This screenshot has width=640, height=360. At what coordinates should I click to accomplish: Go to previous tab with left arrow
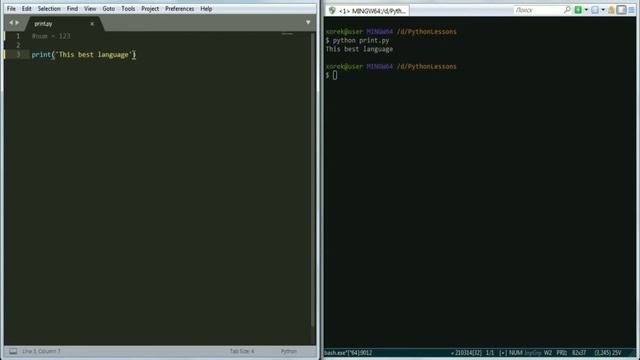11,23
